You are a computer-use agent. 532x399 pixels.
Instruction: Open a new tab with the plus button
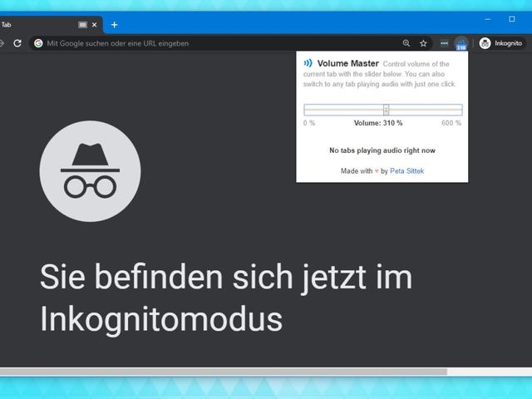[x=115, y=25]
